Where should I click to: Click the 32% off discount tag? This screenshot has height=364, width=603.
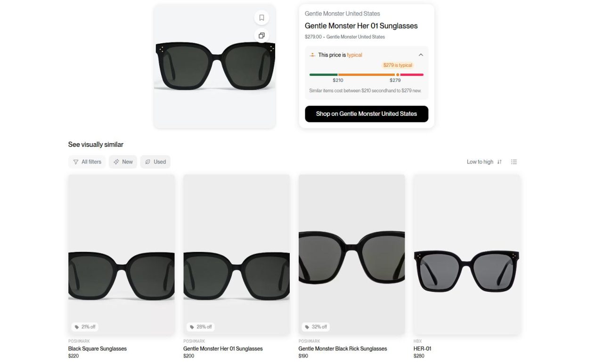pos(315,327)
